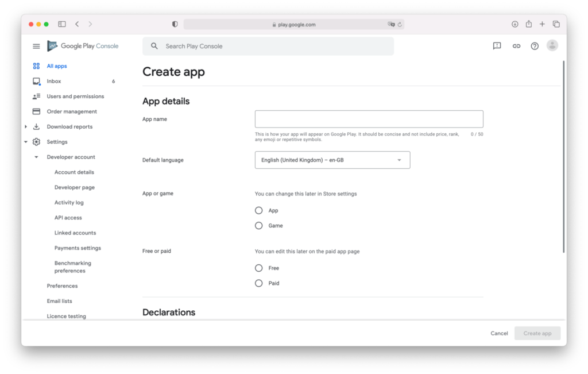Select the App radio button
Image resolution: width=588 pixels, height=374 pixels.
click(259, 210)
